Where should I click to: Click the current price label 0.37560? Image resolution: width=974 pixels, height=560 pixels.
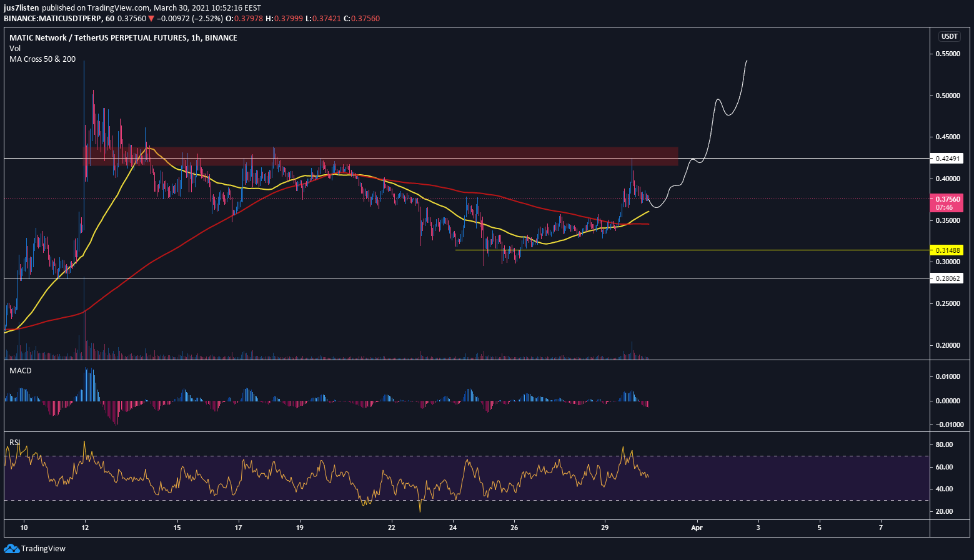947,199
